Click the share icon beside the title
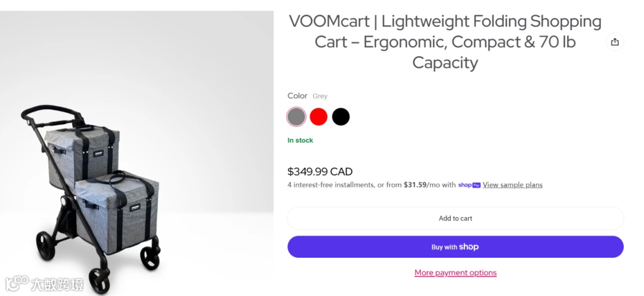This screenshot has height=296, width=644. pos(615,42)
